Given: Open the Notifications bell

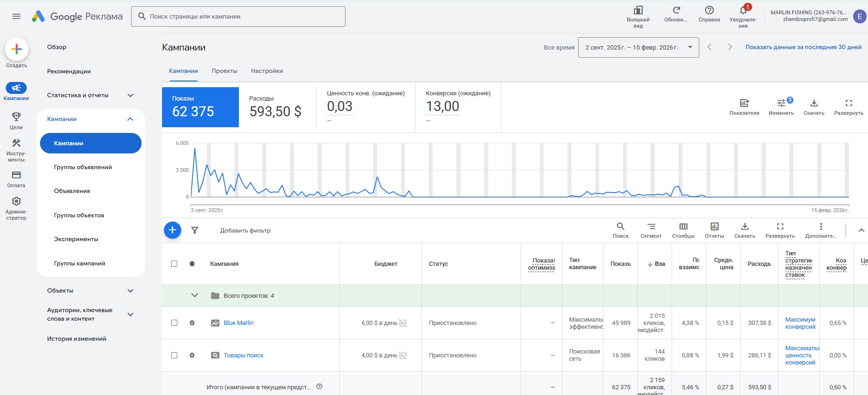Looking at the screenshot, I should pyautogui.click(x=743, y=10).
